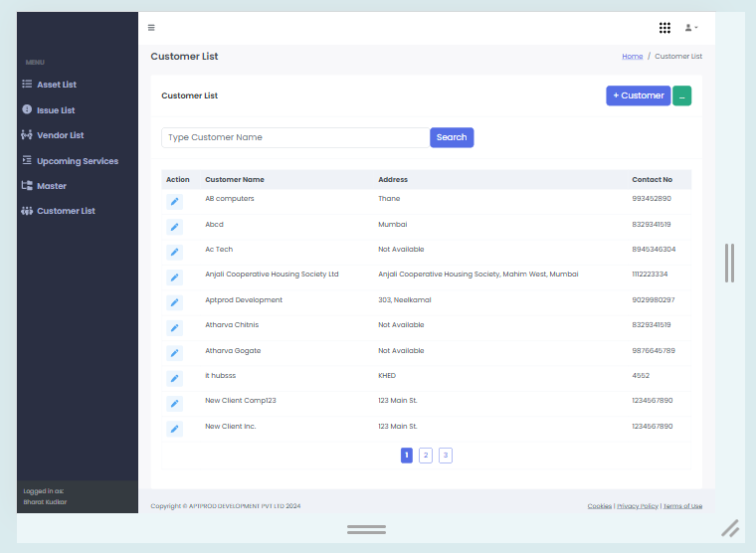Viewport: 756px width, 553px height.
Task: Follow the Home breadcrumb link
Action: pyautogui.click(x=633, y=57)
